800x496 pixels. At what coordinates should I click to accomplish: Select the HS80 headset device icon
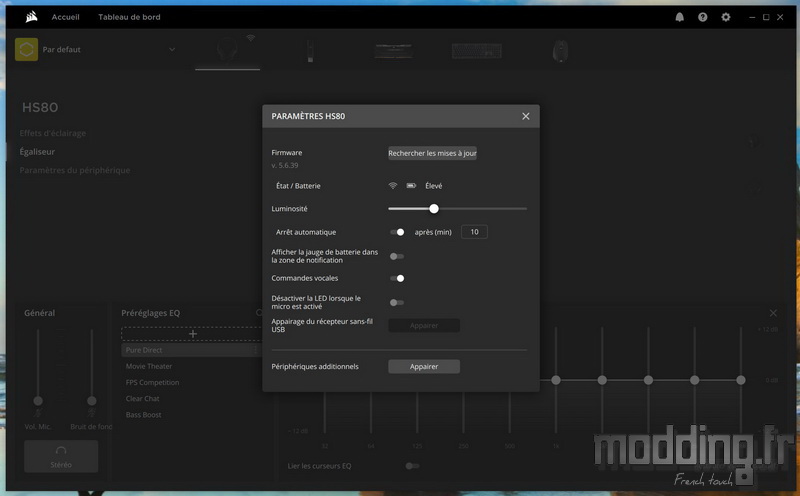(x=227, y=51)
